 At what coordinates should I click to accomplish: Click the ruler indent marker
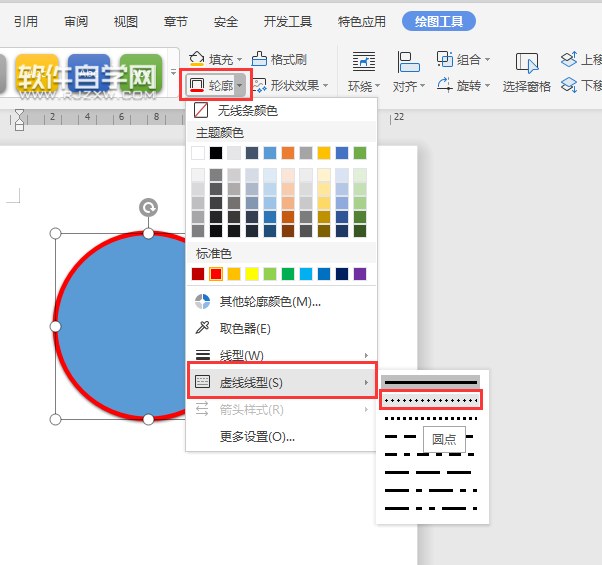(19, 120)
